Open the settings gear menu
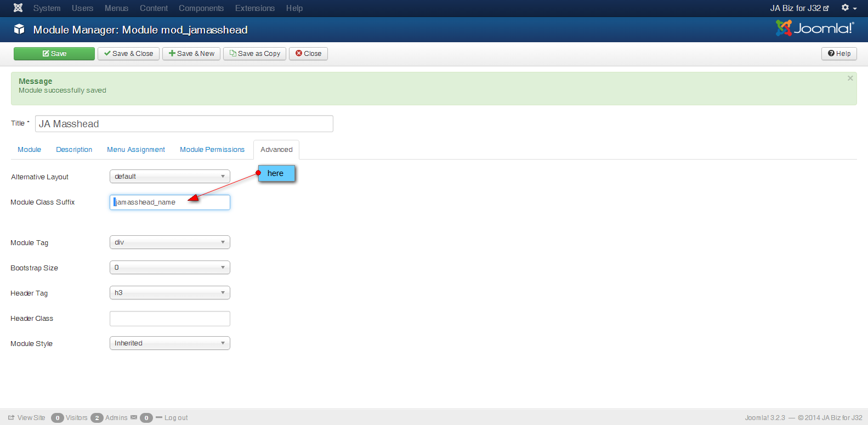 pos(849,8)
